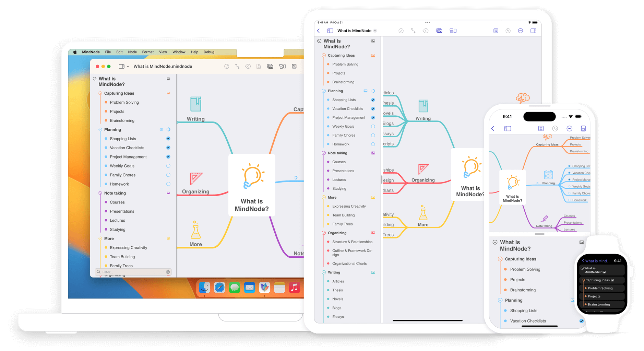Collapse Capturing Ideas on the iPhone outline
The width and height of the screenshot is (644, 351).
click(x=500, y=259)
